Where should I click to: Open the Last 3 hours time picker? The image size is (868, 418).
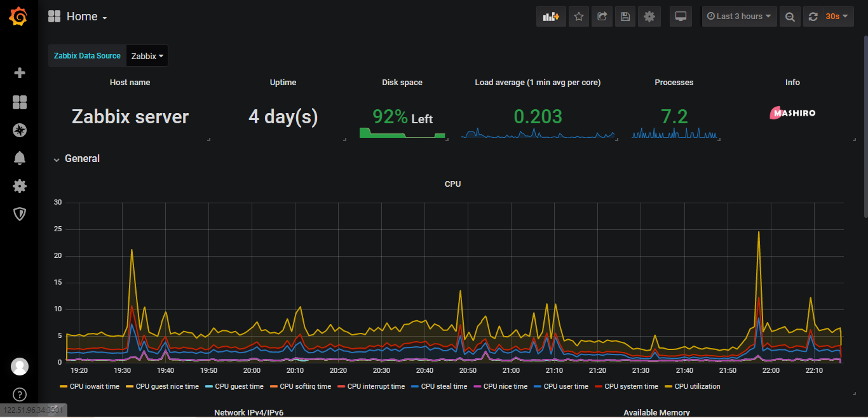pos(739,17)
